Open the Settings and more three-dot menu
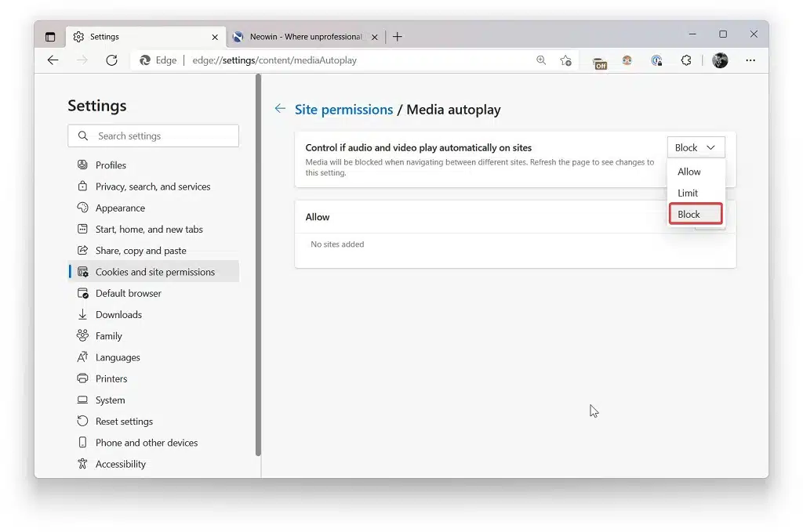Image resolution: width=803 pixels, height=532 pixels. point(750,60)
